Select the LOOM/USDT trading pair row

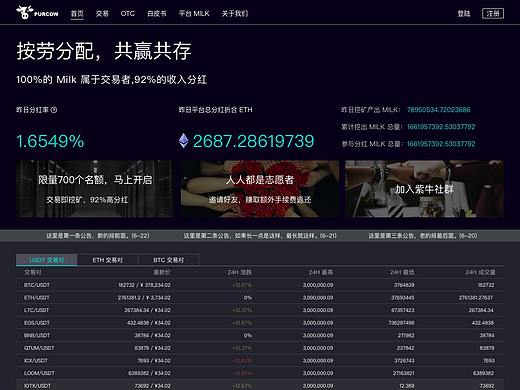[x=260, y=373]
